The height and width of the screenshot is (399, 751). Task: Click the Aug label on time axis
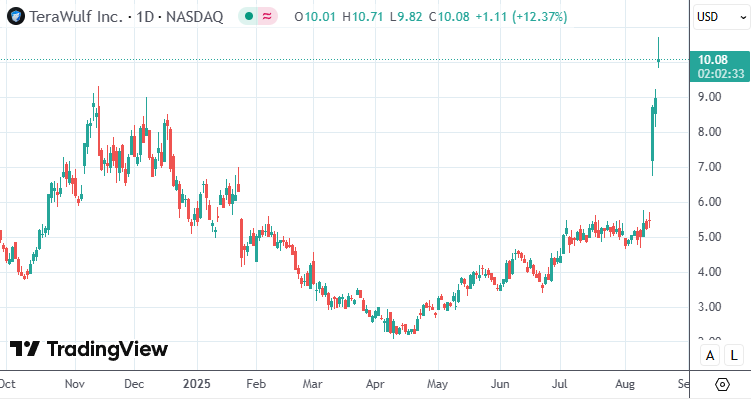coord(625,384)
